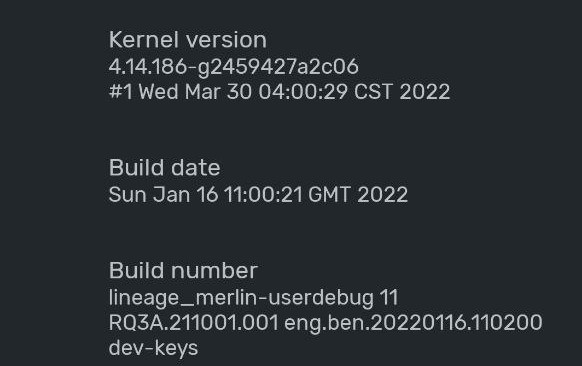The height and width of the screenshot is (366, 582).
Task: Select the 11 after lineage_merlin-userdebug
Action: [389, 298]
